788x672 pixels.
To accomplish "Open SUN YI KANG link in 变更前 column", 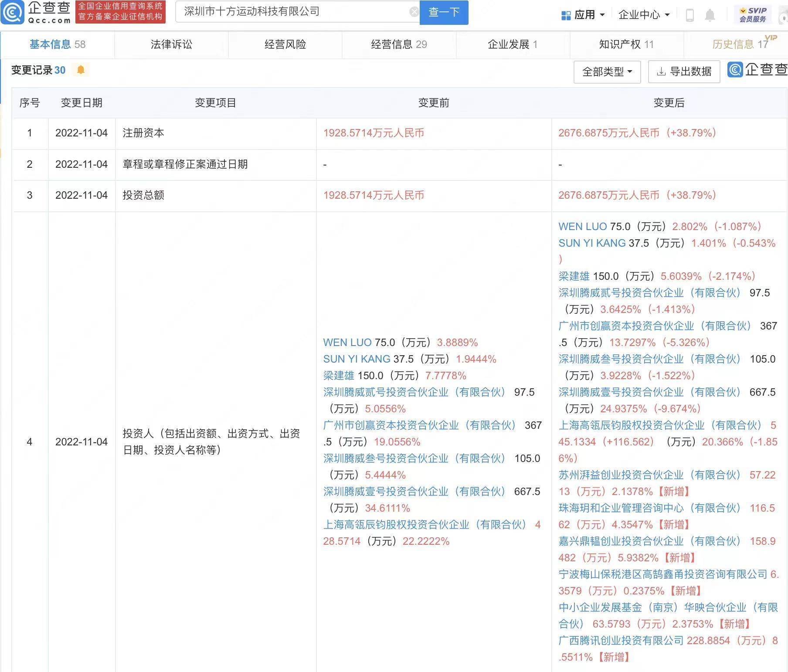I will point(357,359).
